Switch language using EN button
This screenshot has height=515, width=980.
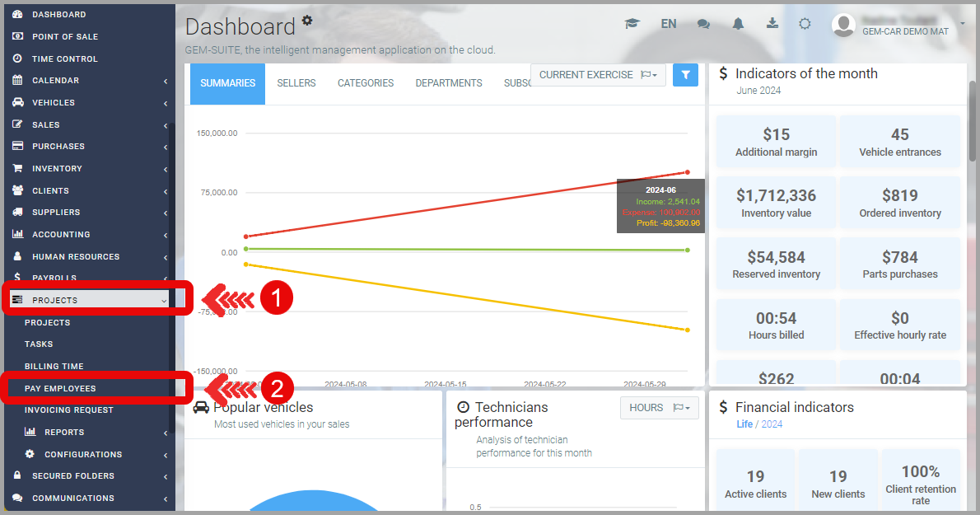click(669, 24)
